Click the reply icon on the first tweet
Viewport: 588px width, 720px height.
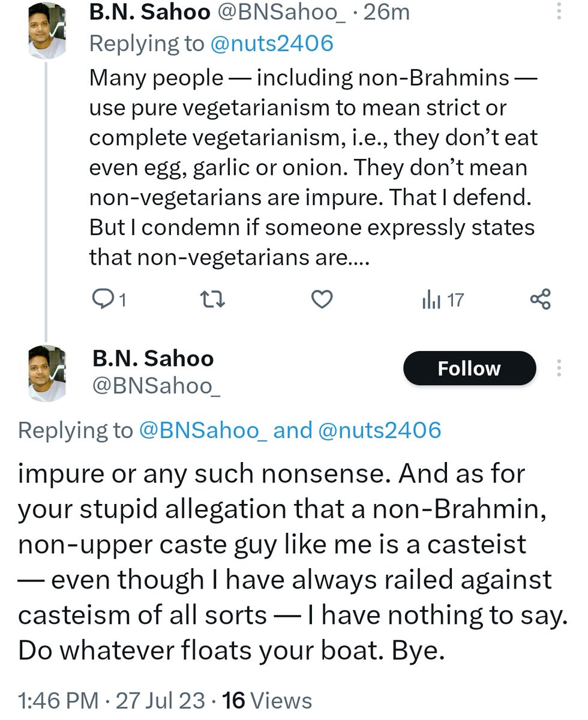[x=103, y=299]
